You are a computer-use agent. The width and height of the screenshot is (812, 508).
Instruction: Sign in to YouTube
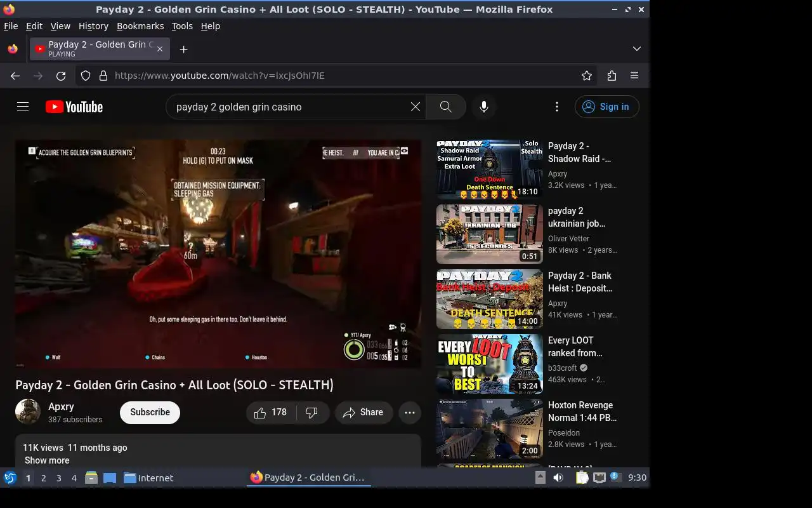[x=606, y=107]
